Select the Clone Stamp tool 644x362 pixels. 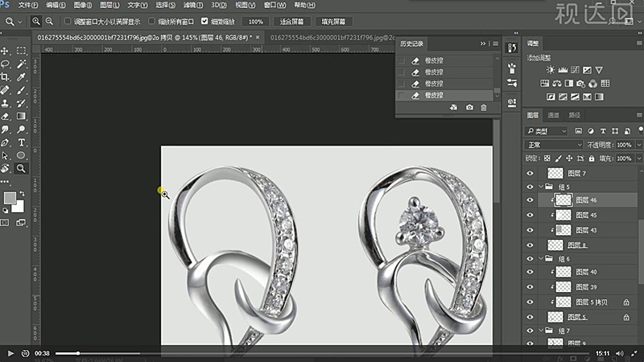tap(5, 104)
